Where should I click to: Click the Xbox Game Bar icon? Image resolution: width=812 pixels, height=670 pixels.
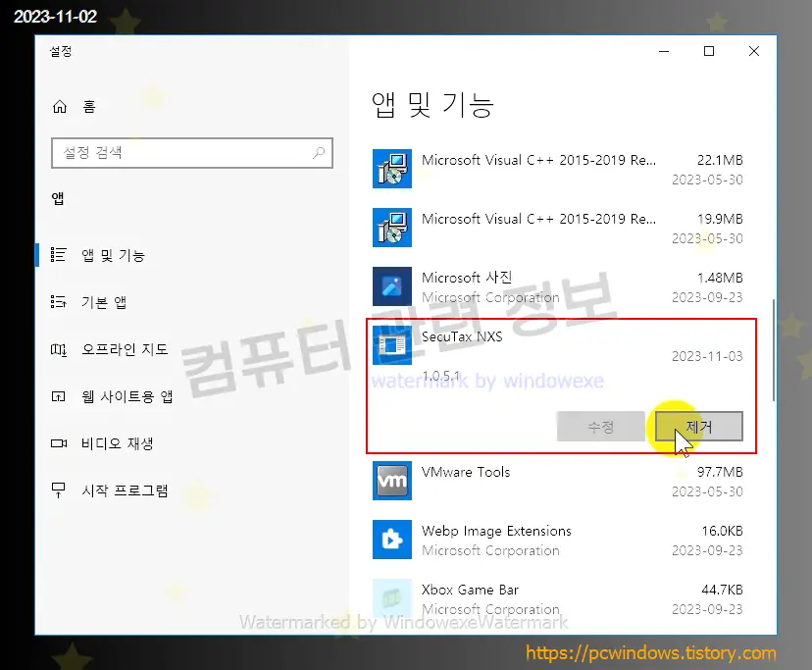(x=392, y=598)
